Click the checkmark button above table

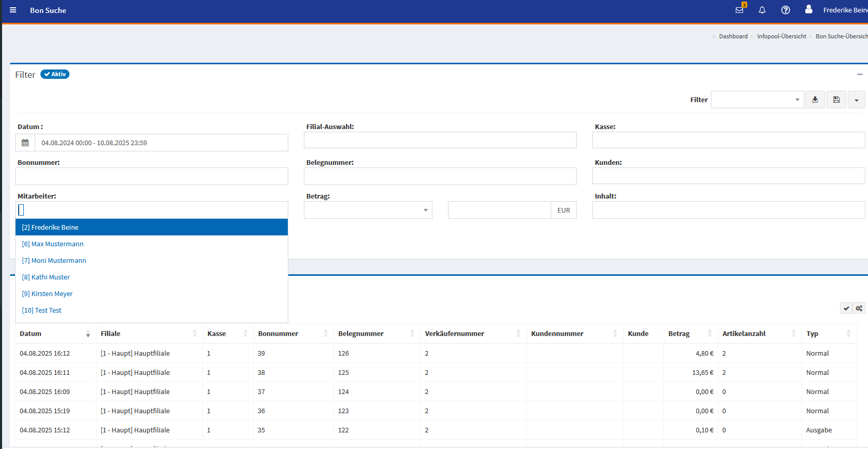[846, 308]
